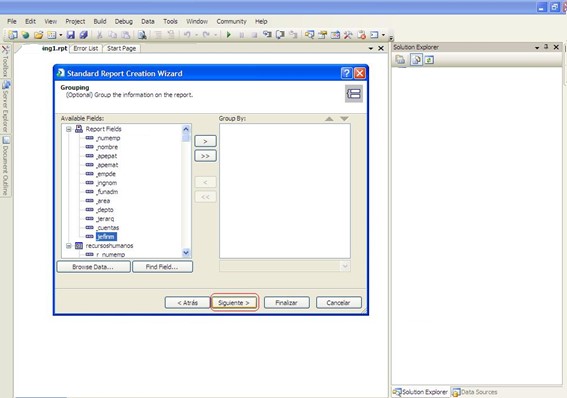This screenshot has height=398, width=567.
Task: Open the Project menu
Action: click(75, 21)
